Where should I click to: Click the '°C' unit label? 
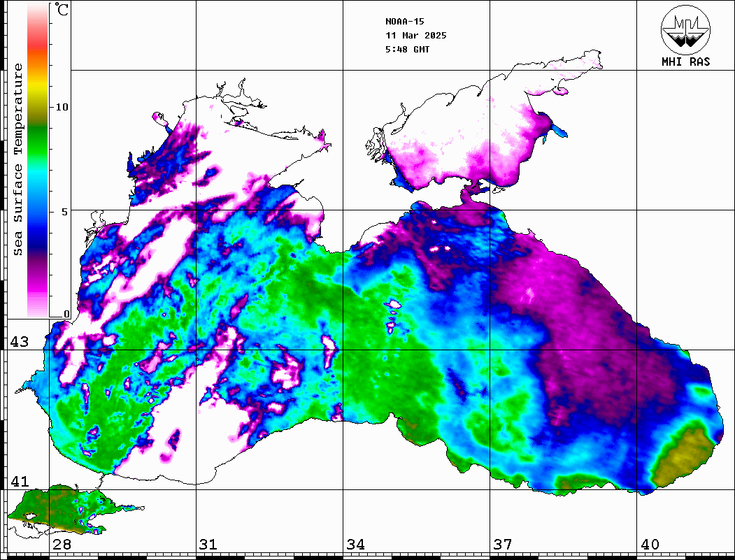click(x=62, y=9)
